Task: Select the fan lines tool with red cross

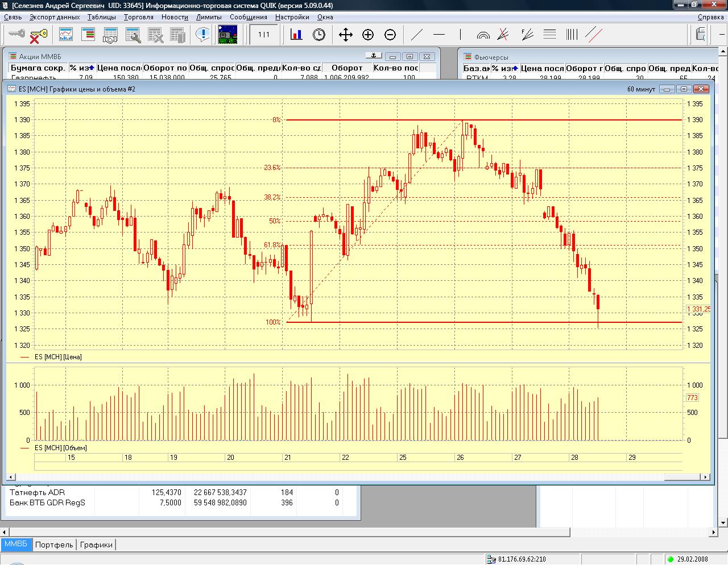Action: pyautogui.click(x=503, y=35)
